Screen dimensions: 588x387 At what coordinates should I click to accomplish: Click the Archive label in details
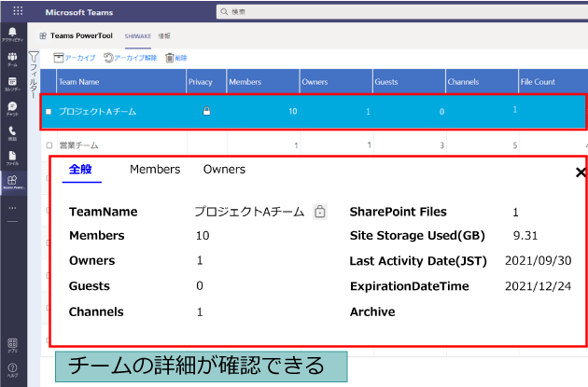[x=372, y=311]
